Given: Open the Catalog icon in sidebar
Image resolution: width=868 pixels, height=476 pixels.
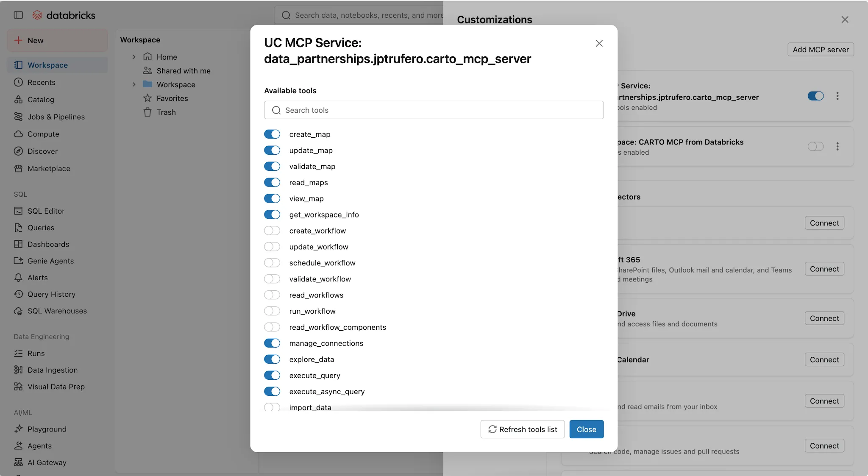Looking at the screenshot, I should point(18,100).
